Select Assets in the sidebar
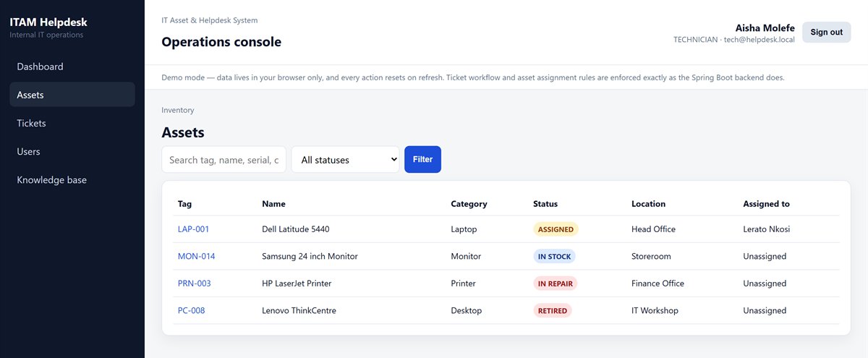This screenshot has width=868, height=358. [72, 95]
